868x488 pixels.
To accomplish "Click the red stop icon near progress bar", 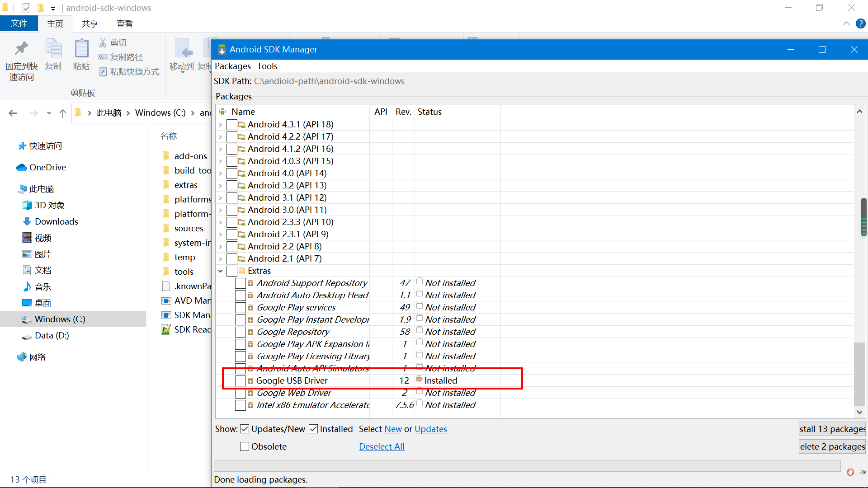I will (x=850, y=472).
